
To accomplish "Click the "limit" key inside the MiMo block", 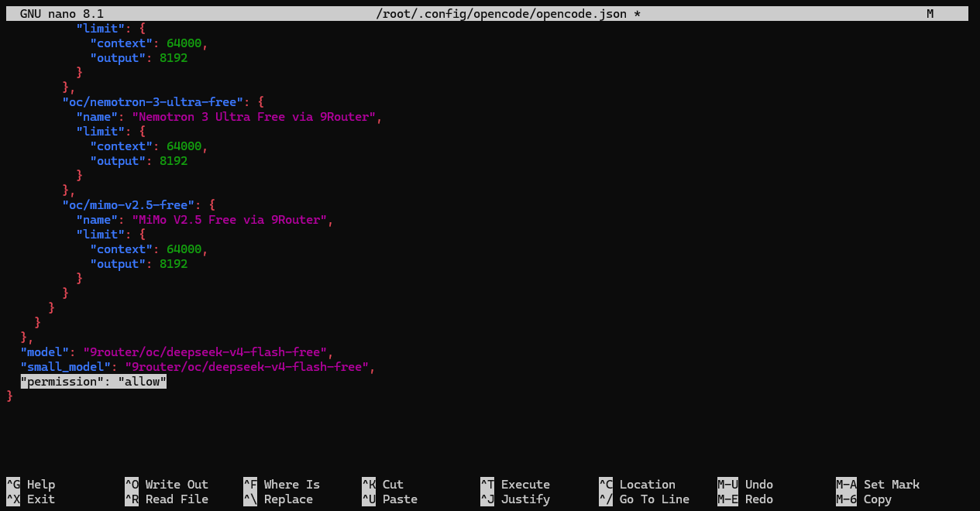I will pyautogui.click(x=101, y=235).
